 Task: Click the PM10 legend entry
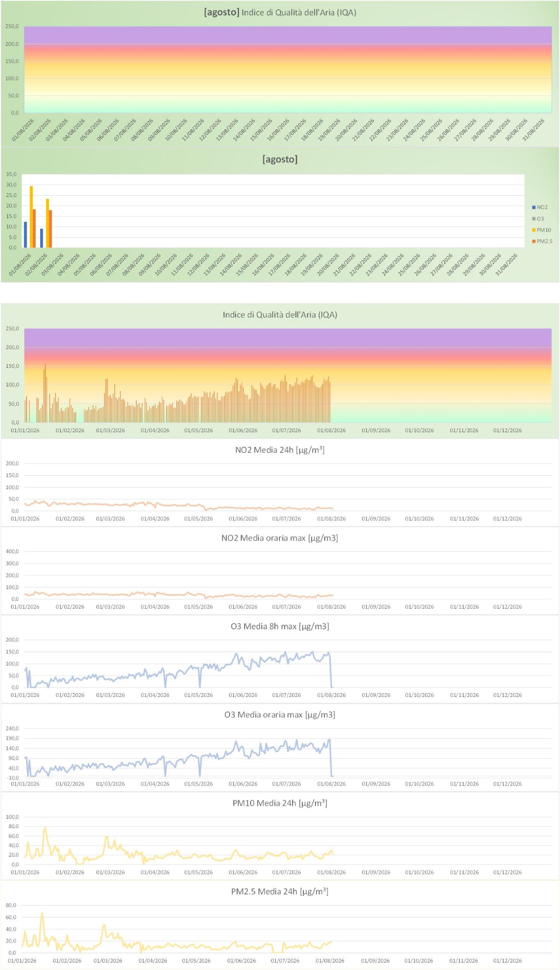click(542, 230)
